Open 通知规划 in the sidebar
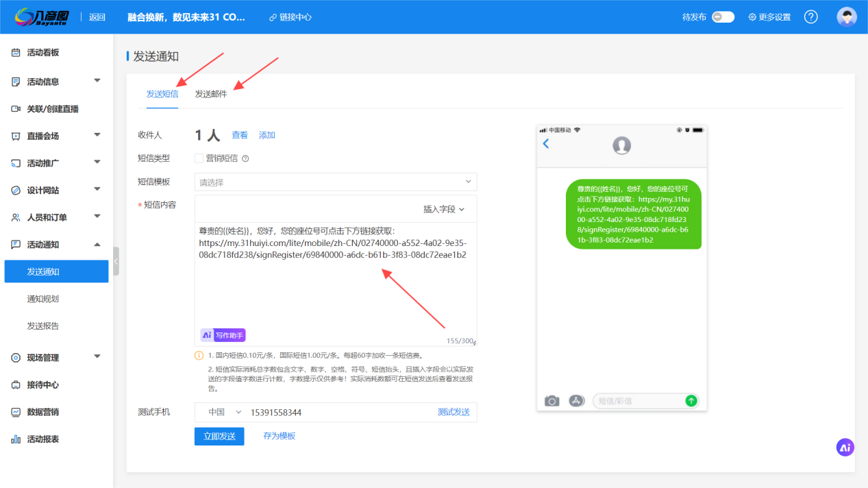 click(43, 299)
